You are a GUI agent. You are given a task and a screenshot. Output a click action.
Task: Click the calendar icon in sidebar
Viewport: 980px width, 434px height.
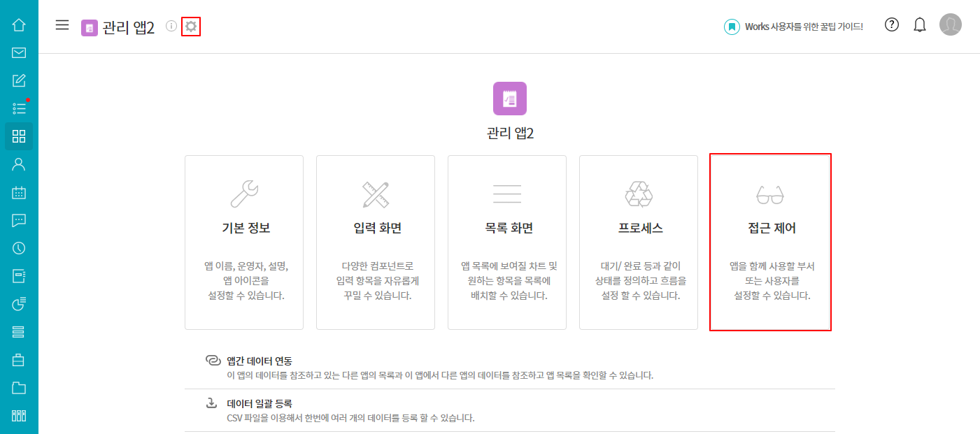tap(19, 192)
